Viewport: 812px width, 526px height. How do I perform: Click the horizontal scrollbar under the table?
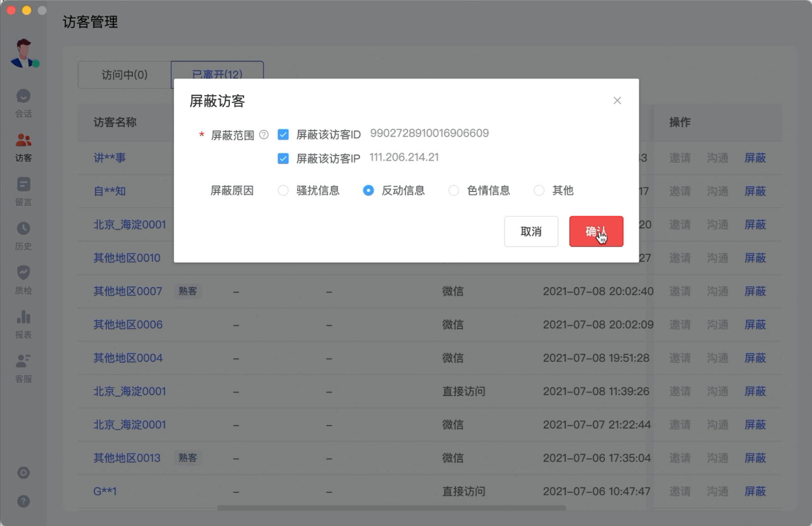coord(391,507)
